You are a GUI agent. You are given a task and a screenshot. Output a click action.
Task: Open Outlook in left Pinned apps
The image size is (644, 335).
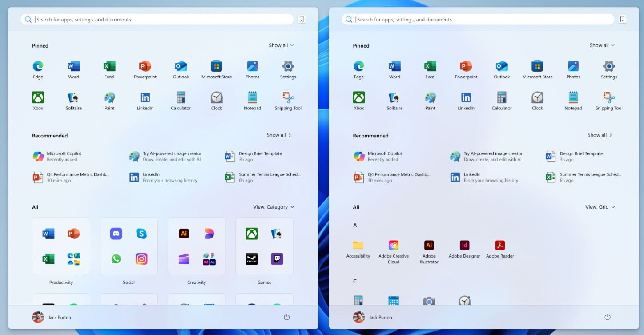(181, 69)
